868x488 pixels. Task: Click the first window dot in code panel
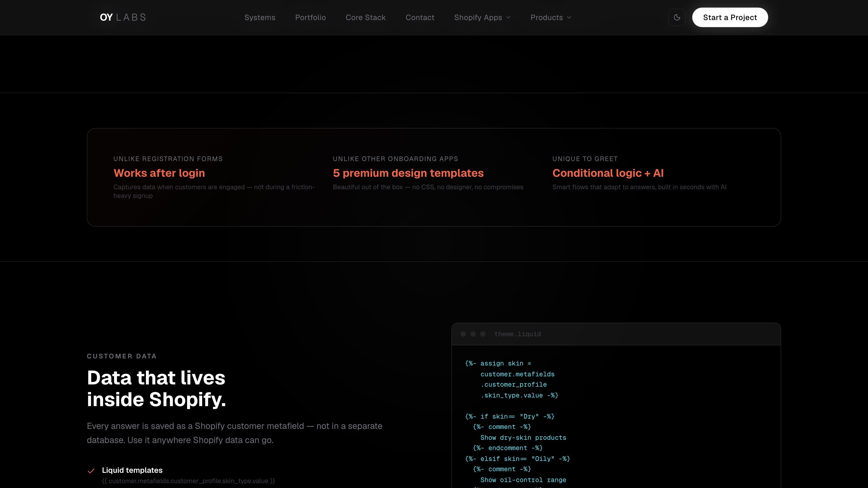coord(463,334)
